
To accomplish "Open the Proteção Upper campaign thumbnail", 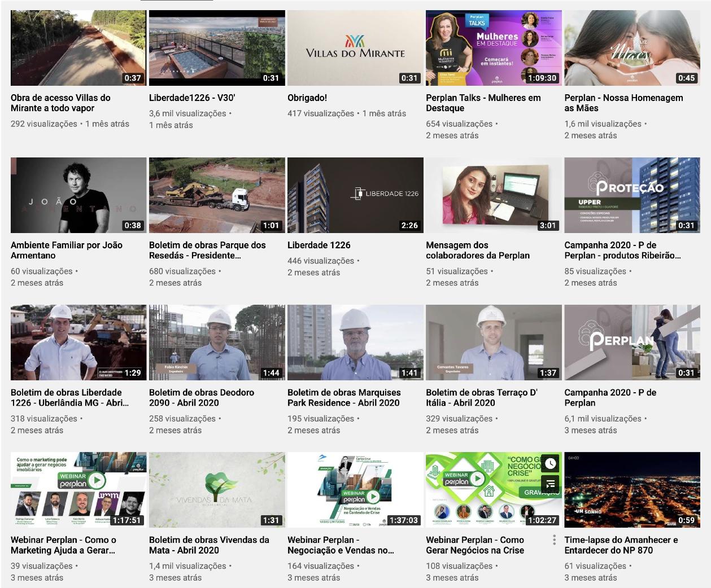I will click(x=632, y=195).
